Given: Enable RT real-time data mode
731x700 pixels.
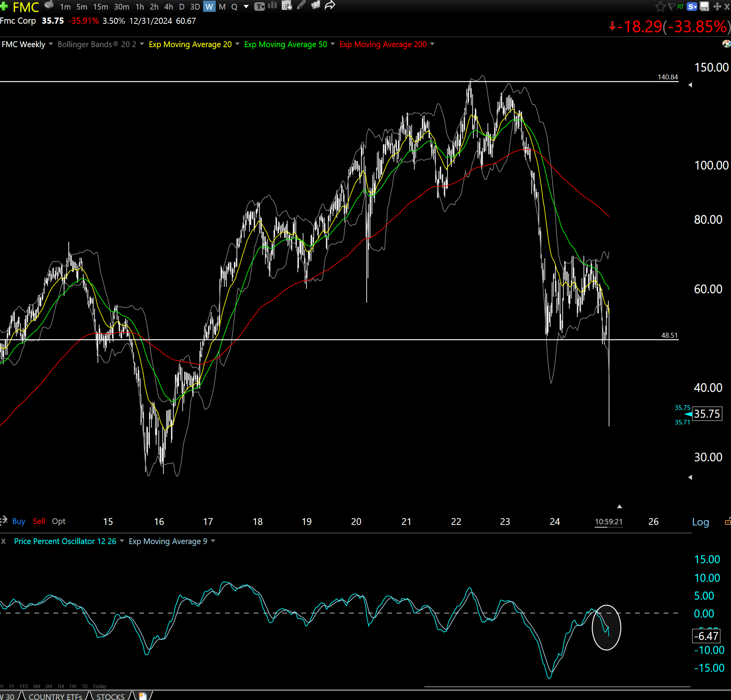Looking at the screenshot, I should (680, 6).
